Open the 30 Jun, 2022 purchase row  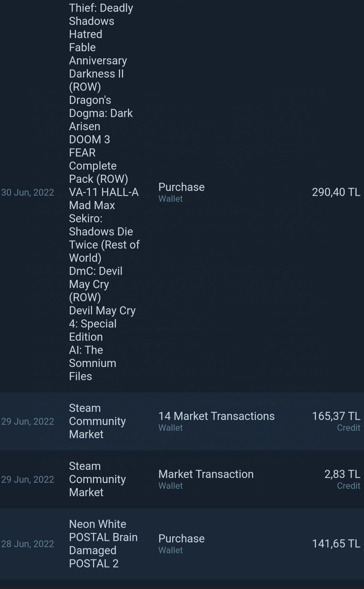(182, 192)
